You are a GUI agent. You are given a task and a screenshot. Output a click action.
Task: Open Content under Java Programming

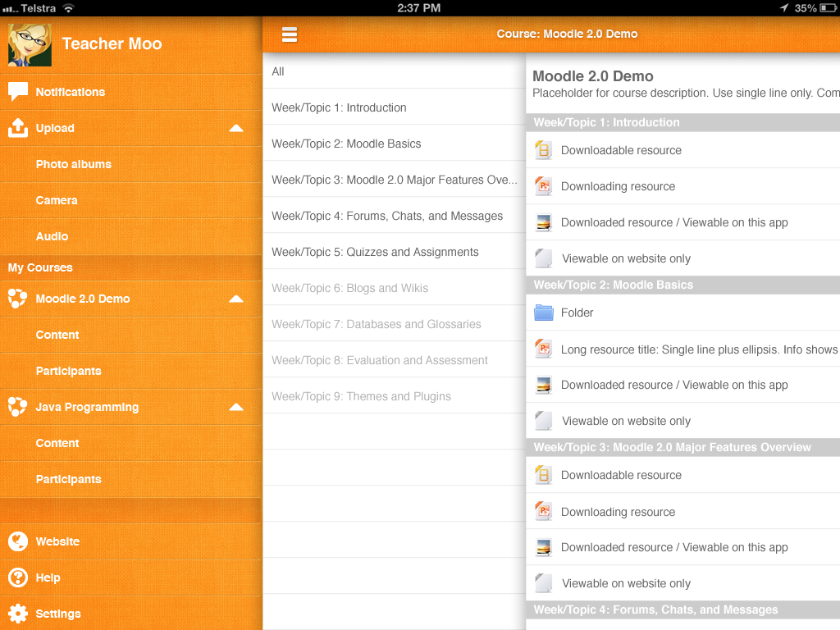[x=130, y=443]
